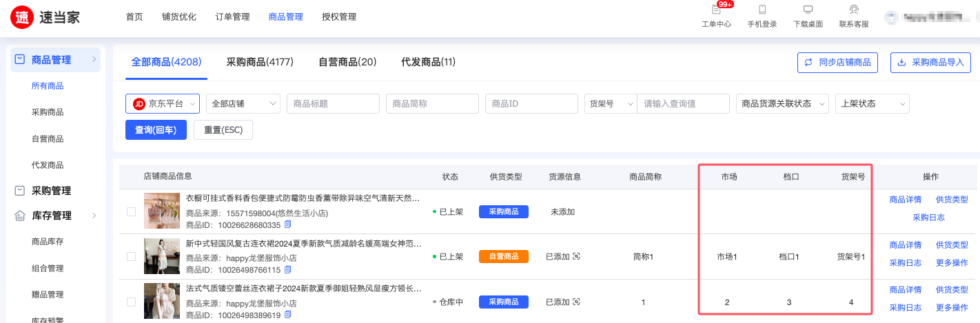Click icon next to 已添加 in 简称1 row
980x323 pixels.
tap(576, 257)
